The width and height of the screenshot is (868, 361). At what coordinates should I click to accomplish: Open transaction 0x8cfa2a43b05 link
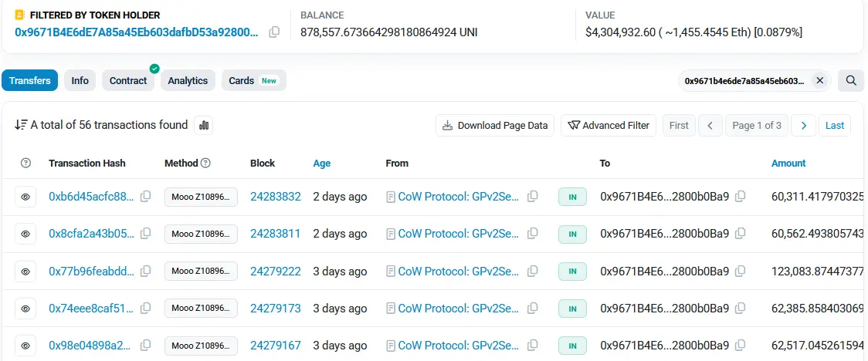click(91, 234)
